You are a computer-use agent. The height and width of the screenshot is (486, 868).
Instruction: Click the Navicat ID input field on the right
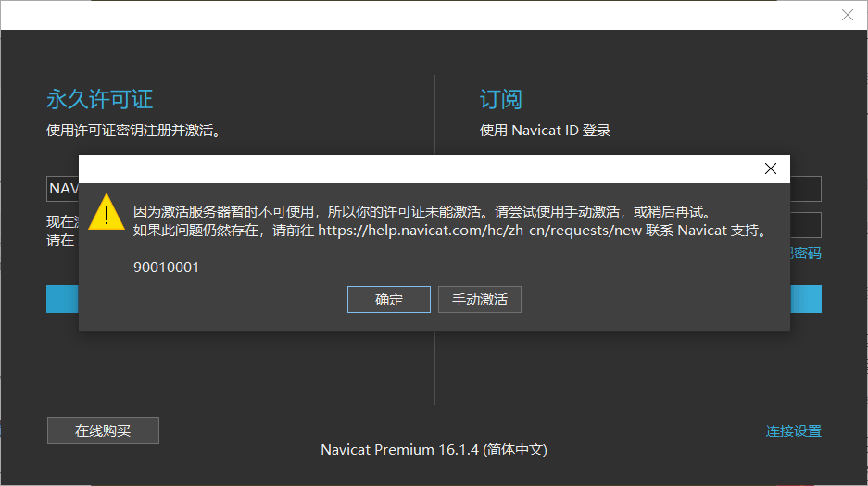pos(805,189)
